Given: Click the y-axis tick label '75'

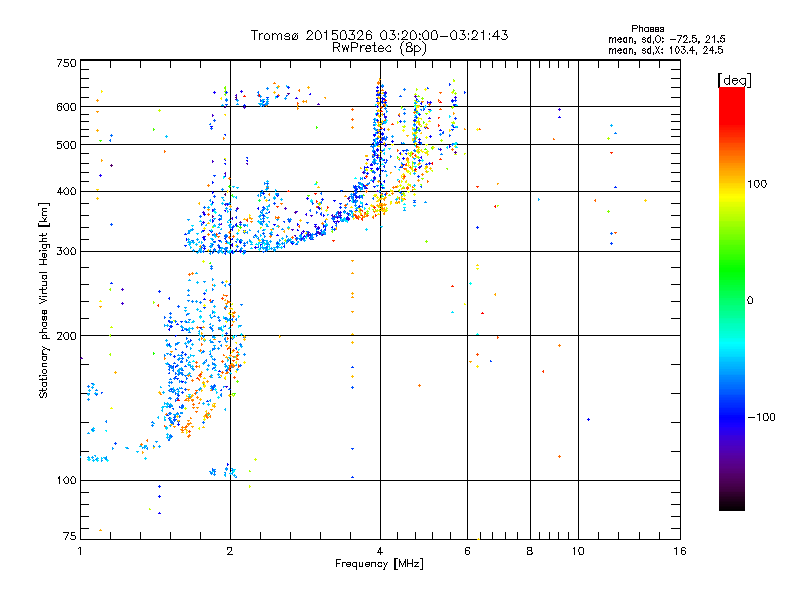Looking at the screenshot, I should [x=70, y=536].
